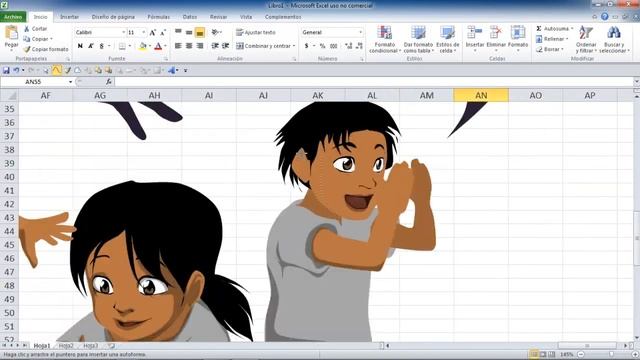Select column AN header
The width and height of the screenshot is (640, 360).
(x=481, y=96)
